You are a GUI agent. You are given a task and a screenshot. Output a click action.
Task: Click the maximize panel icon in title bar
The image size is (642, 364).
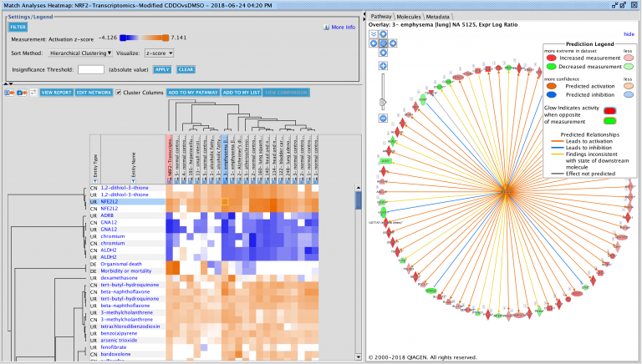623,5
